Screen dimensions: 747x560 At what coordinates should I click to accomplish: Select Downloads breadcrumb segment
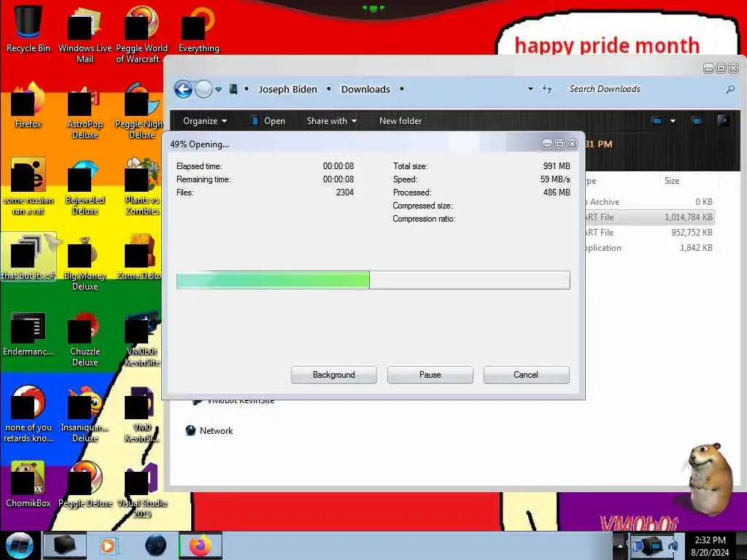pos(365,89)
